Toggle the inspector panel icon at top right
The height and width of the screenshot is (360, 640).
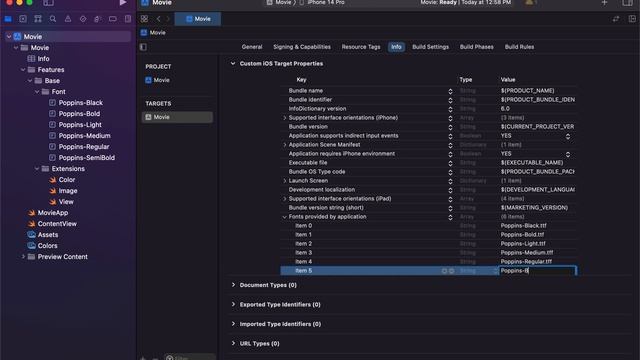[x=627, y=3]
